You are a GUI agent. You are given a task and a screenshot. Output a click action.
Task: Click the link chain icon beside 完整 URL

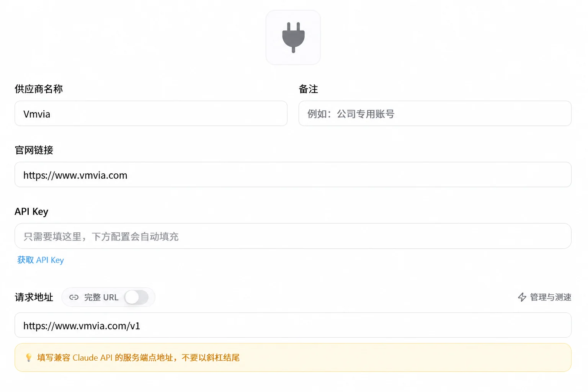[x=74, y=297]
